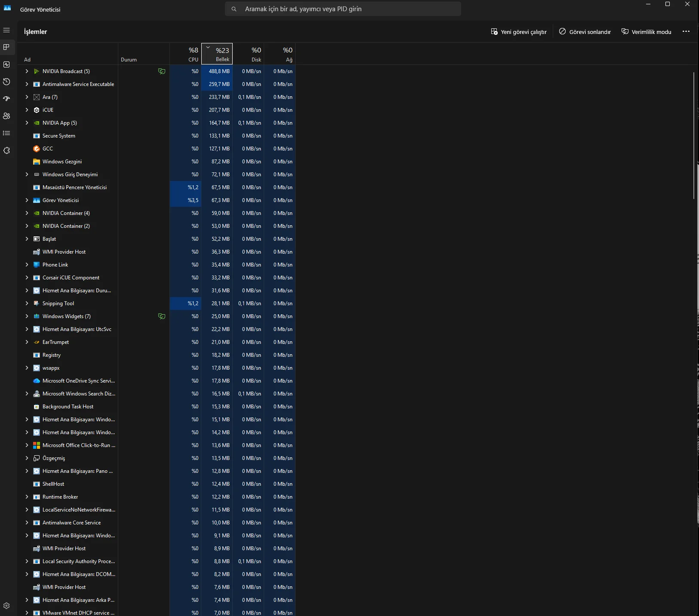Select the LocalServiceNoNetworkFirewa... row
Screen dimensions: 699x616
click(156, 510)
